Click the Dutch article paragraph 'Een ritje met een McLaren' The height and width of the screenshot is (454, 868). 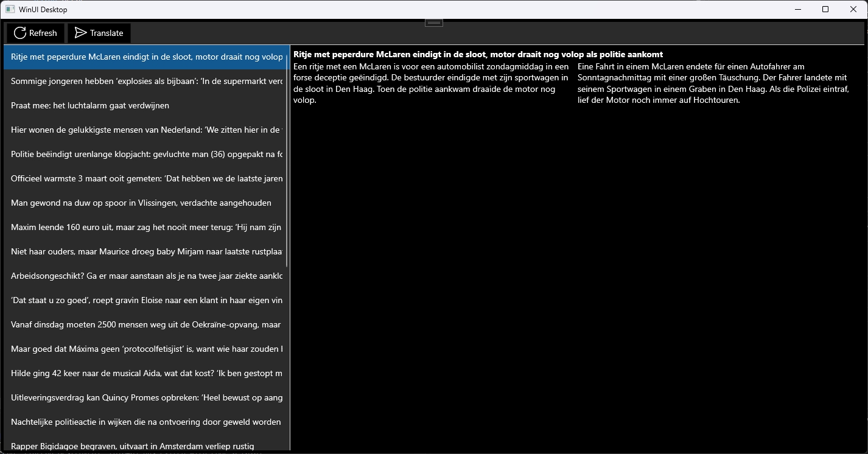coord(431,83)
